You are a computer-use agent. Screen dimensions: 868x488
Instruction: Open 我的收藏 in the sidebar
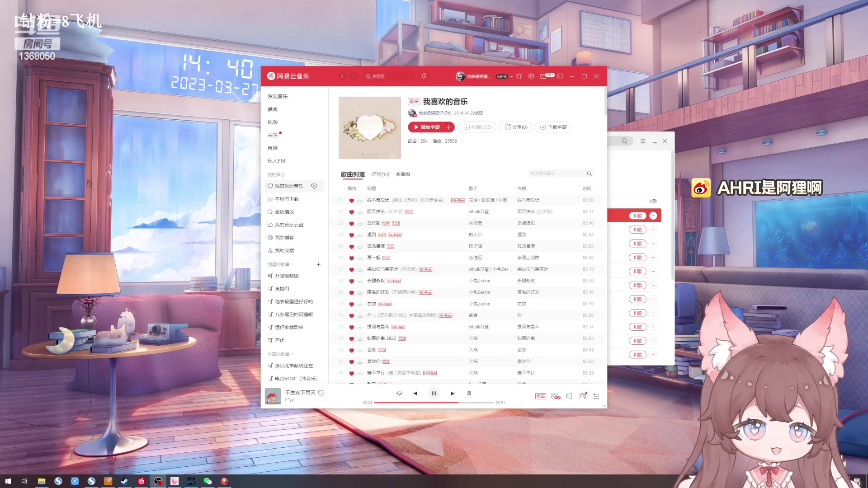tap(284, 250)
